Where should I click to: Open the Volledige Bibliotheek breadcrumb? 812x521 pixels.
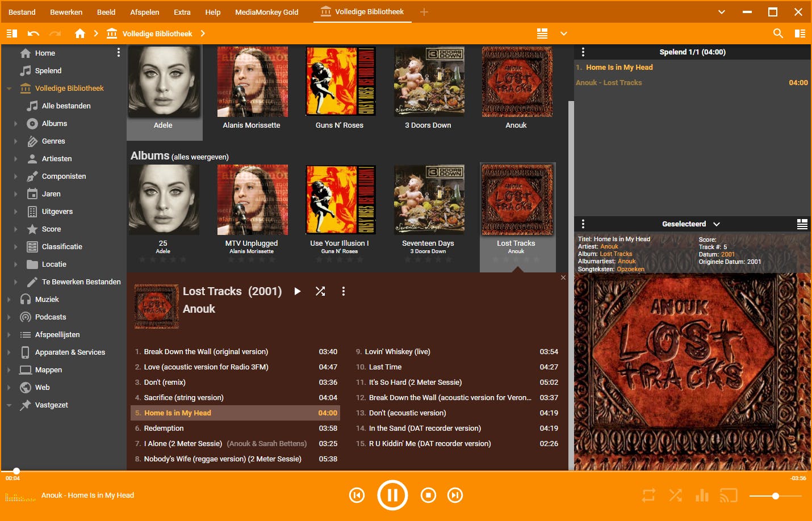157,33
